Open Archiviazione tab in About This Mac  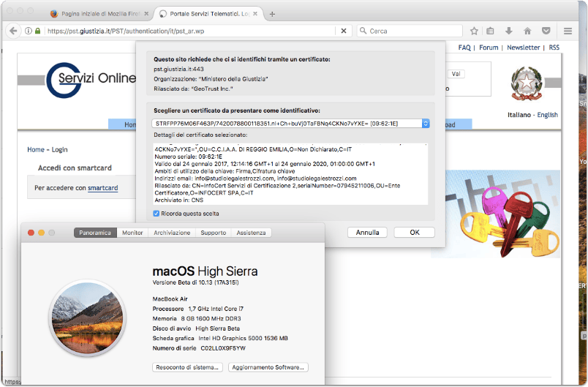point(172,233)
